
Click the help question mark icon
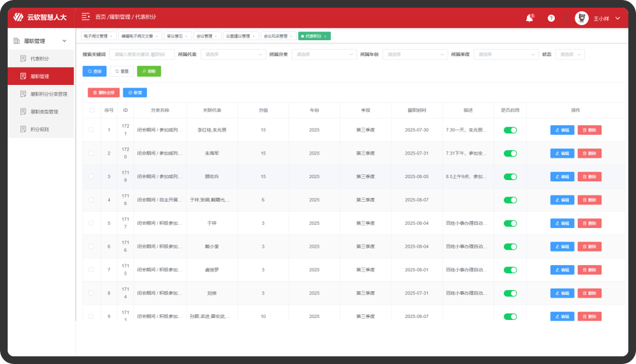(x=551, y=19)
